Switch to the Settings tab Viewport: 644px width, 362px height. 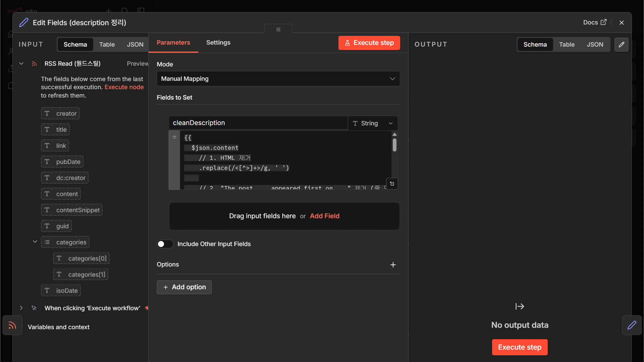point(218,43)
